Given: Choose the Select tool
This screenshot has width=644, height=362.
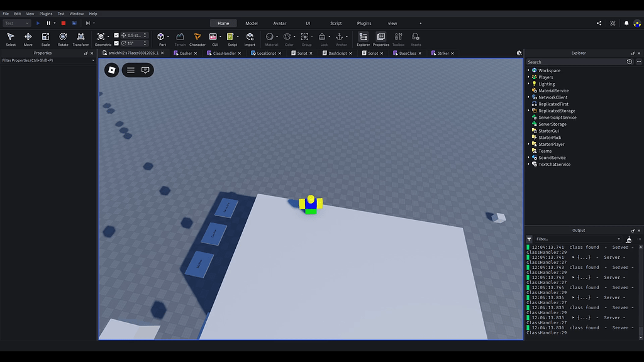Looking at the screenshot, I should [x=11, y=39].
